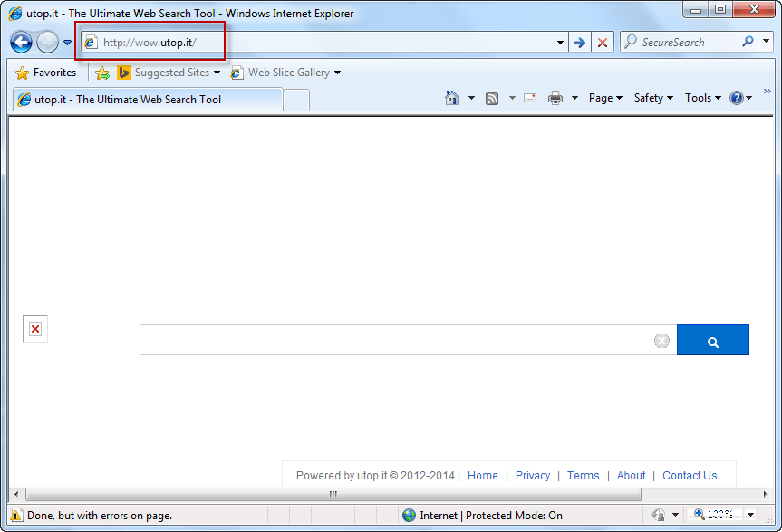Click the zoom level button
The image size is (782, 532).
coord(714,515)
